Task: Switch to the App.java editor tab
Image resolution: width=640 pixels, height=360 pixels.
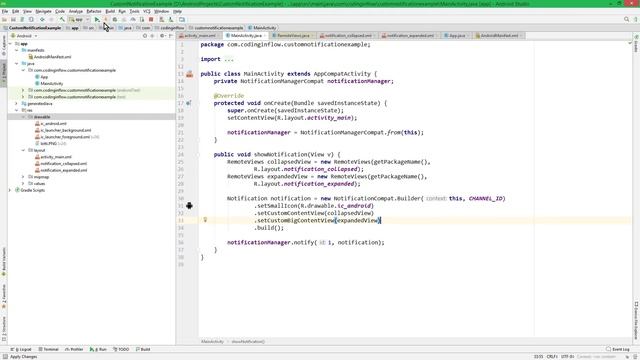Action: [x=457, y=36]
